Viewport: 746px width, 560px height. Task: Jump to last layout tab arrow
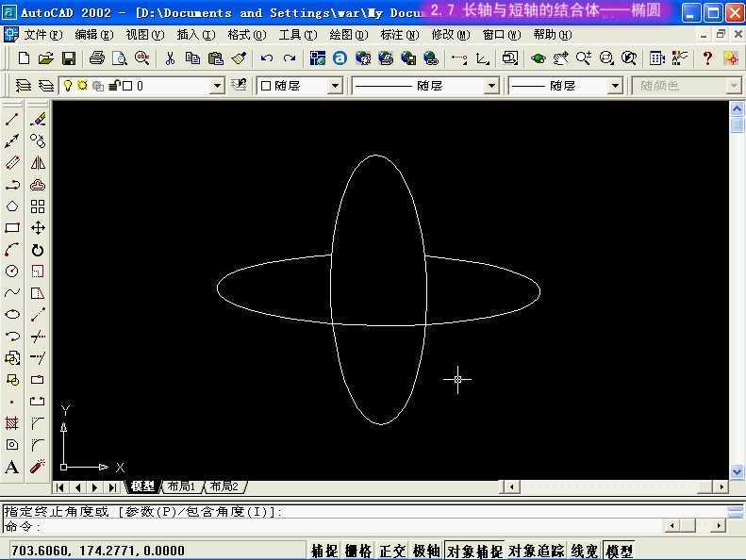112,487
